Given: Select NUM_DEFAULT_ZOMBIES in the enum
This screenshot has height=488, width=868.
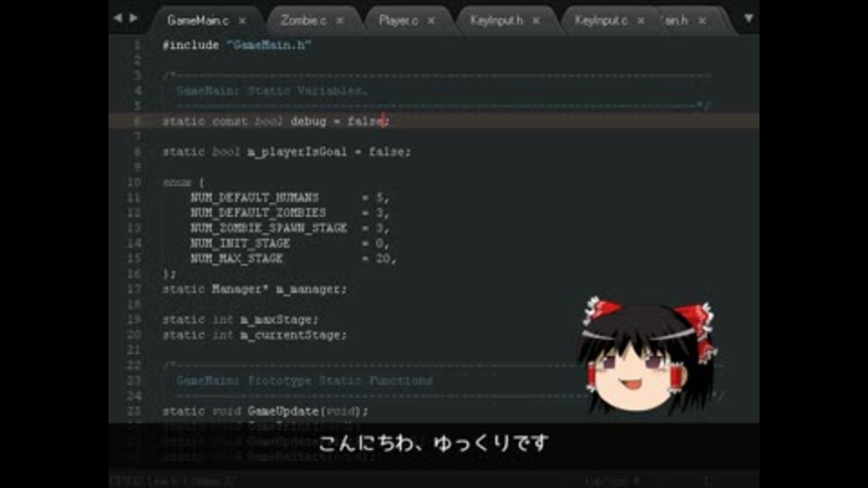Looking at the screenshot, I should (x=258, y=212).
